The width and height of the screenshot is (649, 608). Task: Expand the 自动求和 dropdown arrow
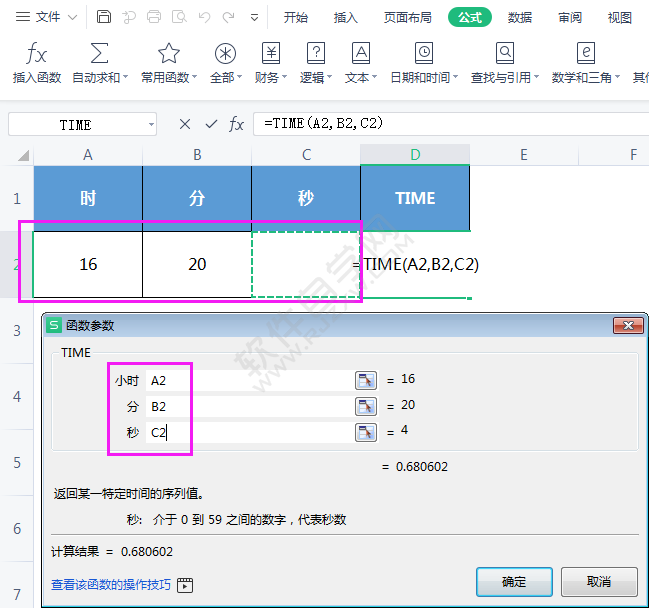(125, 77)
